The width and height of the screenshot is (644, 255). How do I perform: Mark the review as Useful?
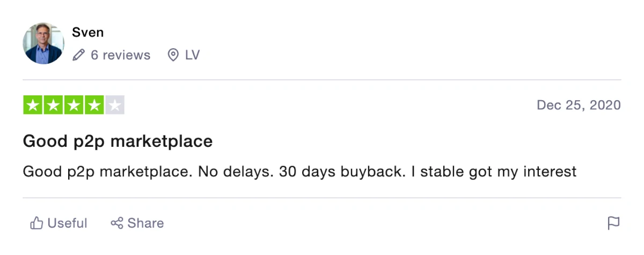58,223
